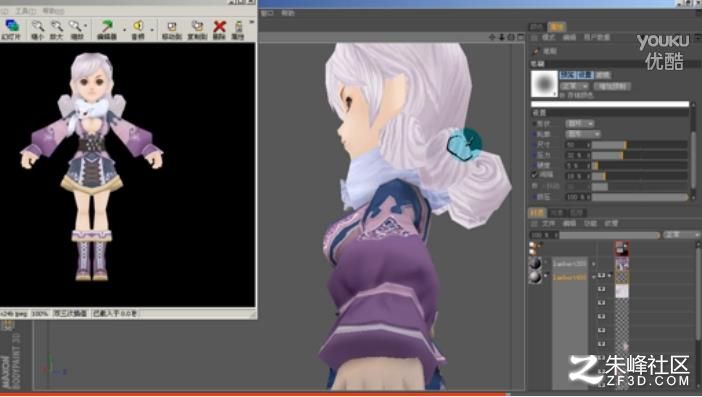Select second highlighted brush tab beside preview
Viewport: 702px width, 397px height.
point(585,75)
